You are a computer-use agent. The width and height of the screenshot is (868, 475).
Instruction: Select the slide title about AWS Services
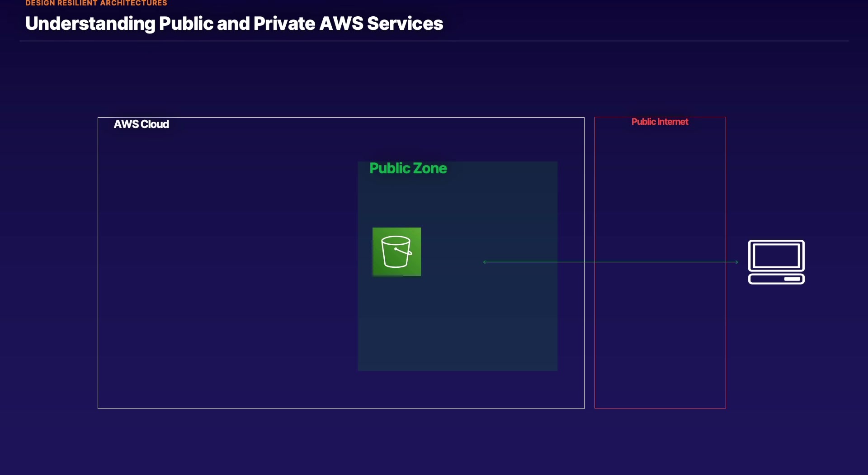(234, 24)
